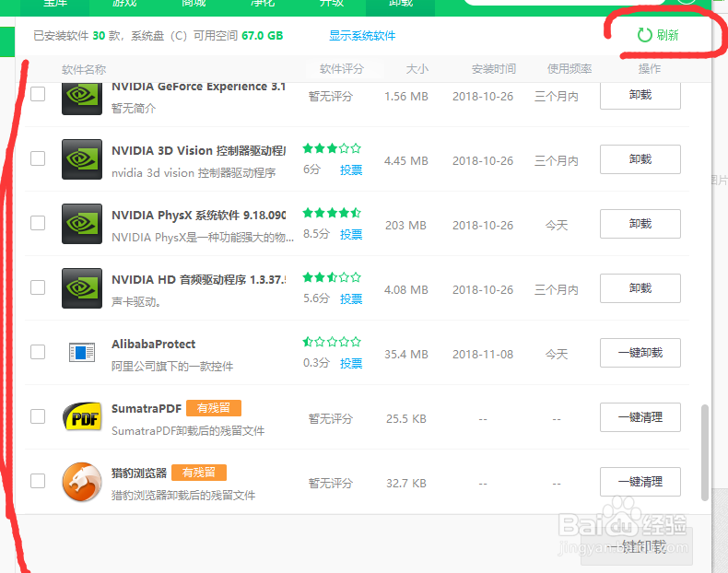Sort by 大小 column header
Image resolution: width=728 pixels, height=573 pixels.
pyautogui.click(x=417, y=69)
